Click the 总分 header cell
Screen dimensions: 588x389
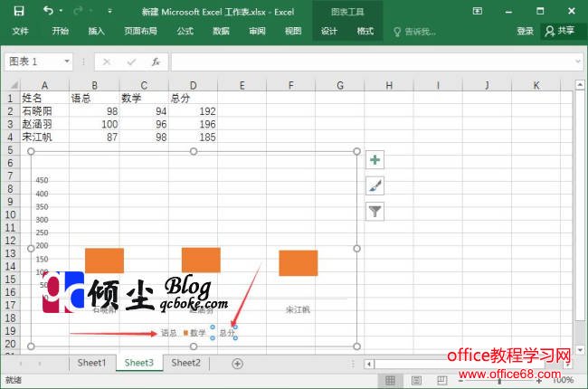pos(193,99)
